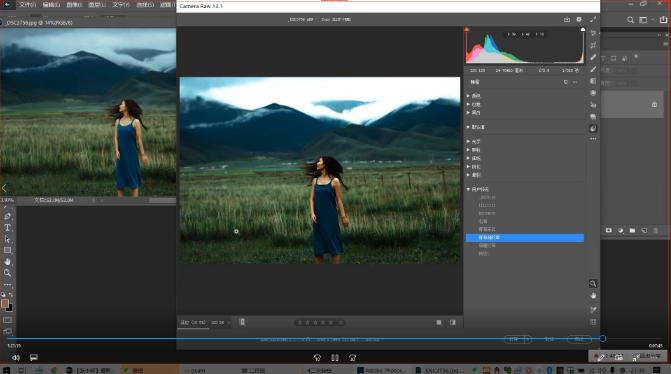Screen dimensions: 671x374
Task: Toggle the grid overlay icon
Action: point(593,322)
